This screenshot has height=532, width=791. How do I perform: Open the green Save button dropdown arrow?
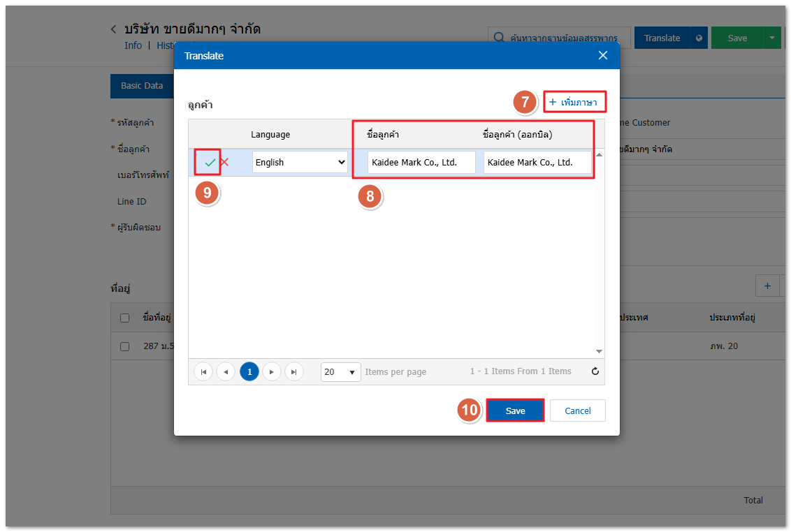pyautogui.click(x=771, y=38)
